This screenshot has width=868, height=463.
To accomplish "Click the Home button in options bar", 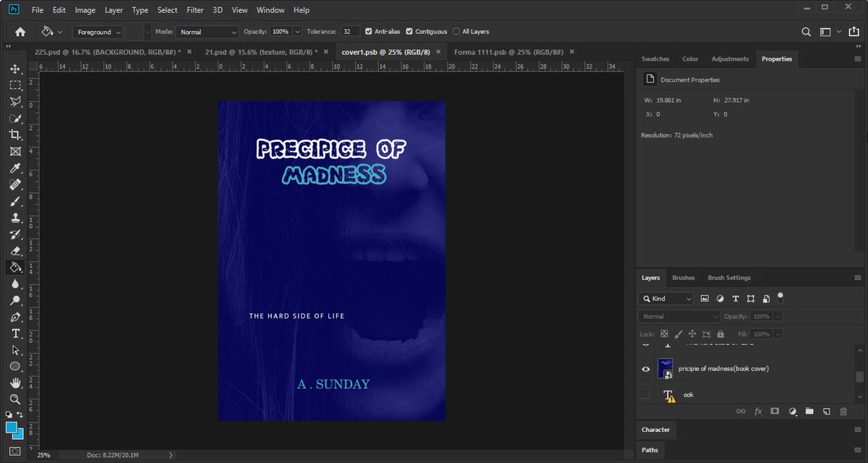I will tap(20, 32).
